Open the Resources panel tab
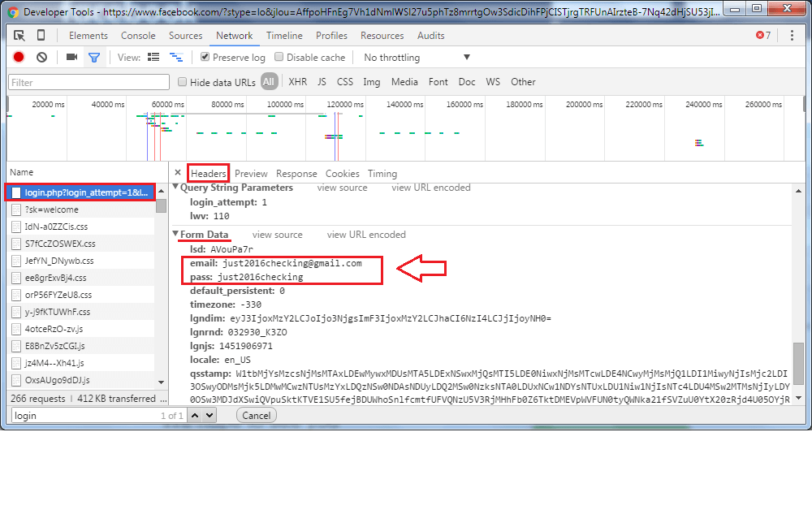Image resolution: width=812 pixels, height=514 pixels. (382, 35)
